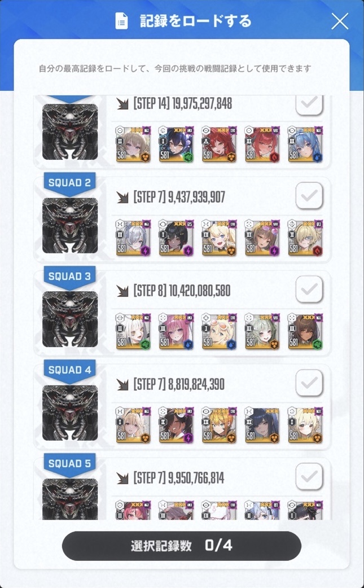Image resolution: width=364 pixels, height=588 pixels.
Task: Tap the SQUAD 2 boss portrait
Action: pyautogui.click(x=70, y=225)
